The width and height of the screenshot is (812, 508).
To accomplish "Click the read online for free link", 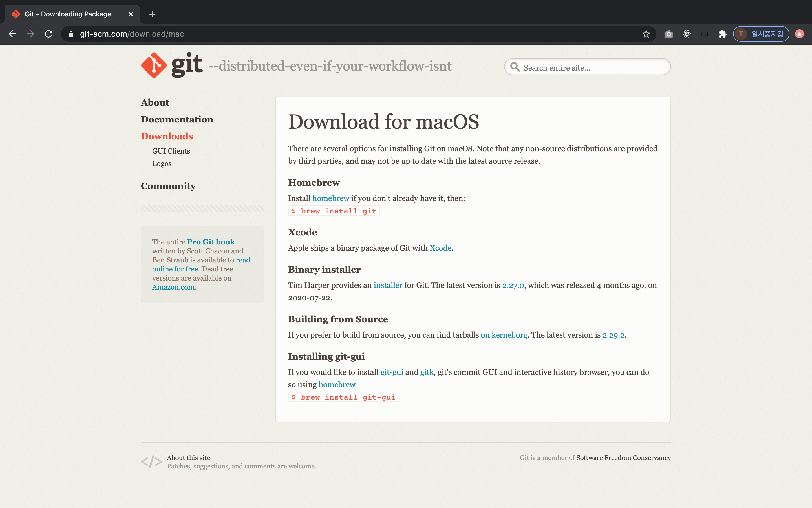I will 201,264.
